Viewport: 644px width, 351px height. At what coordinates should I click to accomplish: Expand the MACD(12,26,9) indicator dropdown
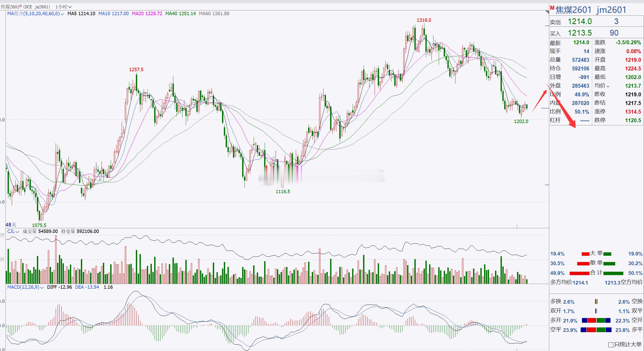coord(42,288)
